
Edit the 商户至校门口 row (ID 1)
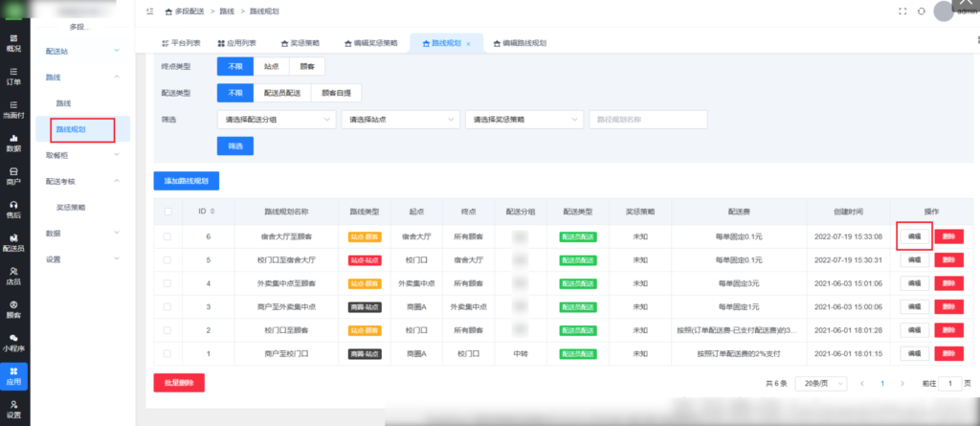pos(914,353)
